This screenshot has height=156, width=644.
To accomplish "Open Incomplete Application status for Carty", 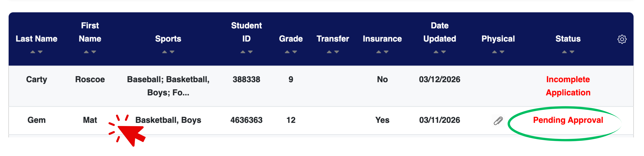I will click(x=568, y=86).
